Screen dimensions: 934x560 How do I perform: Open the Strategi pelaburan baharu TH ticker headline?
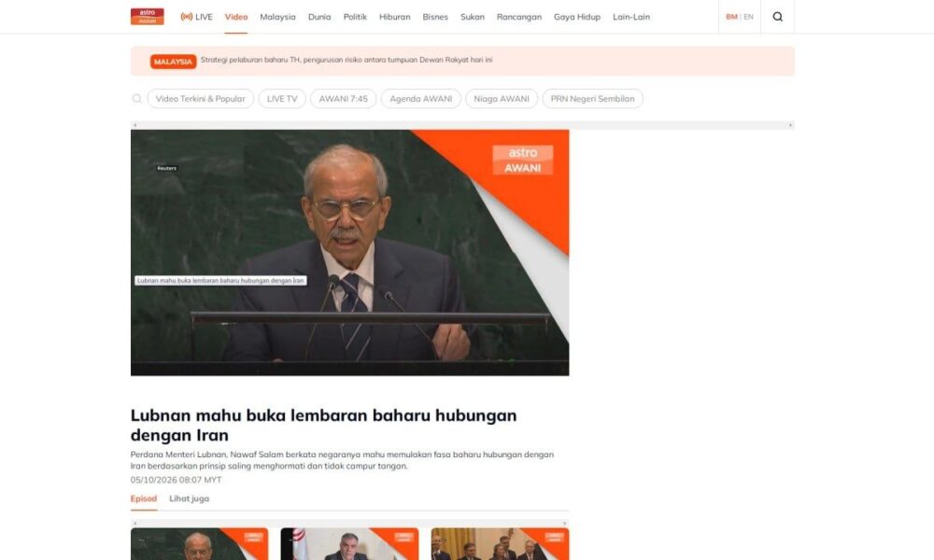point(347,60)
